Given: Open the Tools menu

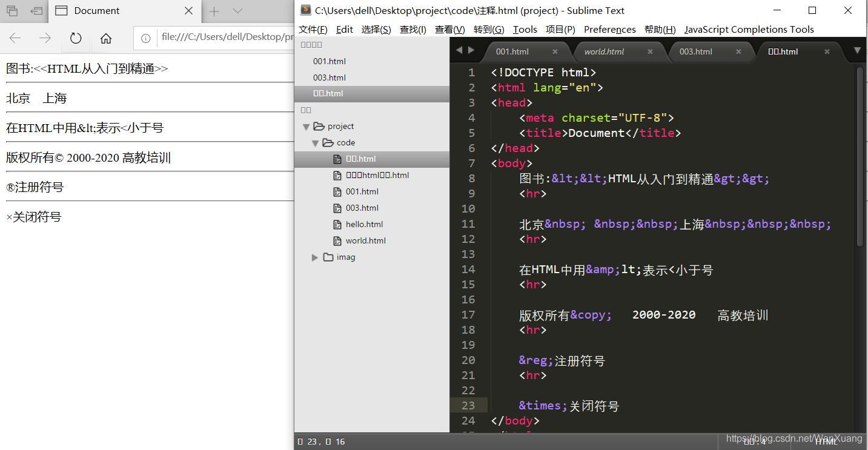Looking at the screenshot, I should (525, 29).
